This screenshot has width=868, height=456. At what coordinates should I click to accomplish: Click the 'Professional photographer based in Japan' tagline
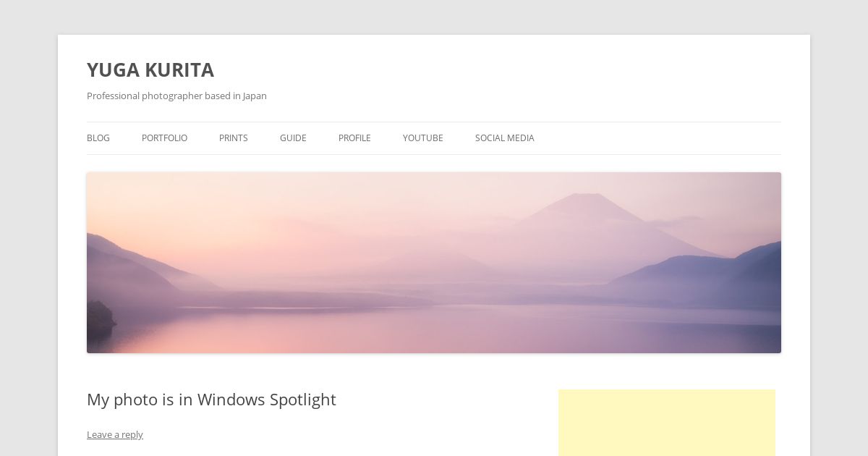click(x=176, y=96)
